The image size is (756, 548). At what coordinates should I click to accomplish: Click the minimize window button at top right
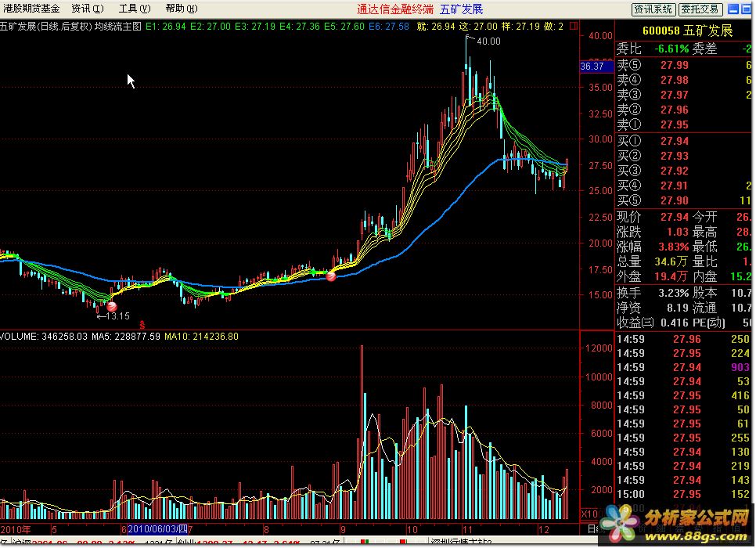[x=733, y=9]
